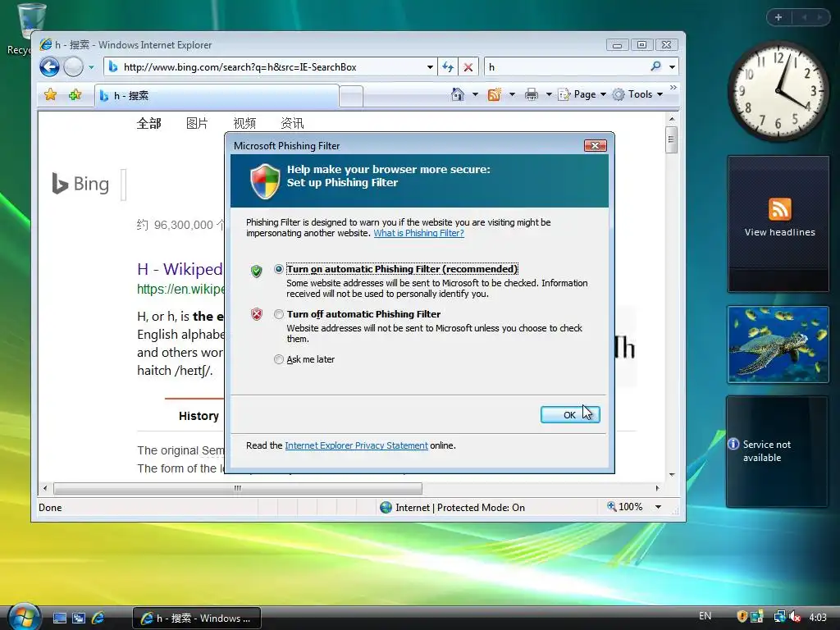Open the Favorites Center star icon

tap(50, 95)
